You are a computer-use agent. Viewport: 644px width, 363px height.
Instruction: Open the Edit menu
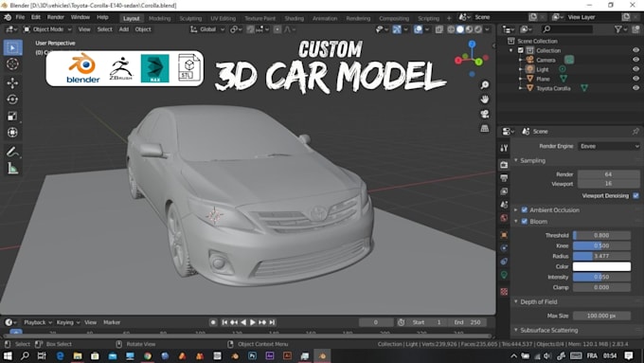36,18
